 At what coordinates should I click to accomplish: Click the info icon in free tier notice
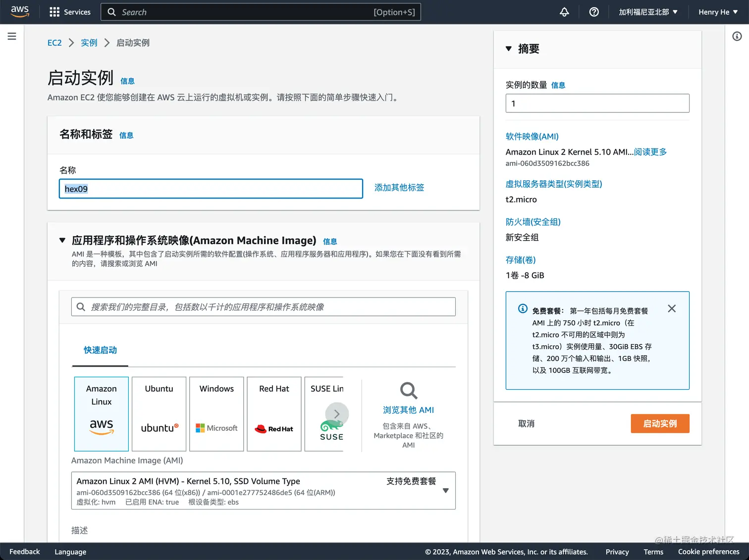tap(523, 308)
